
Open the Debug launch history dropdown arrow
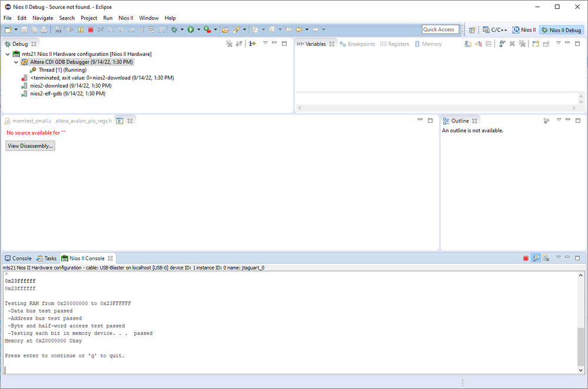[x=182, y=29]
